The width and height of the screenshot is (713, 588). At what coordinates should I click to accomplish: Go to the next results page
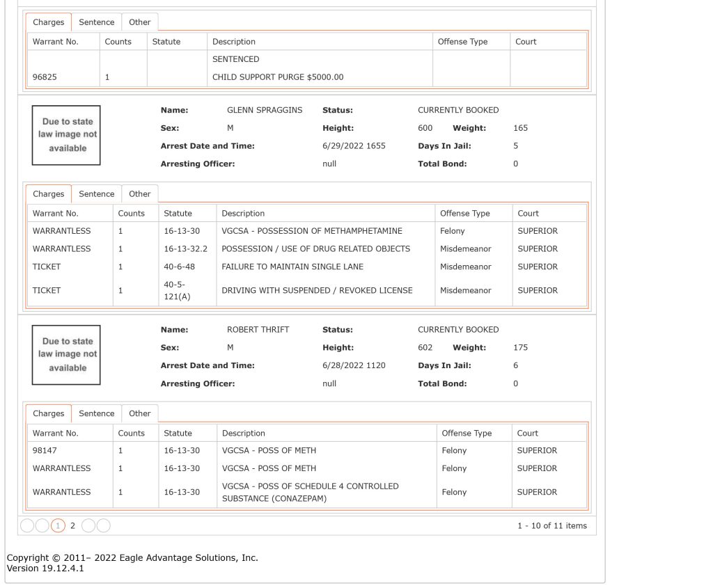pyautogui.click(x=88, y=526)
